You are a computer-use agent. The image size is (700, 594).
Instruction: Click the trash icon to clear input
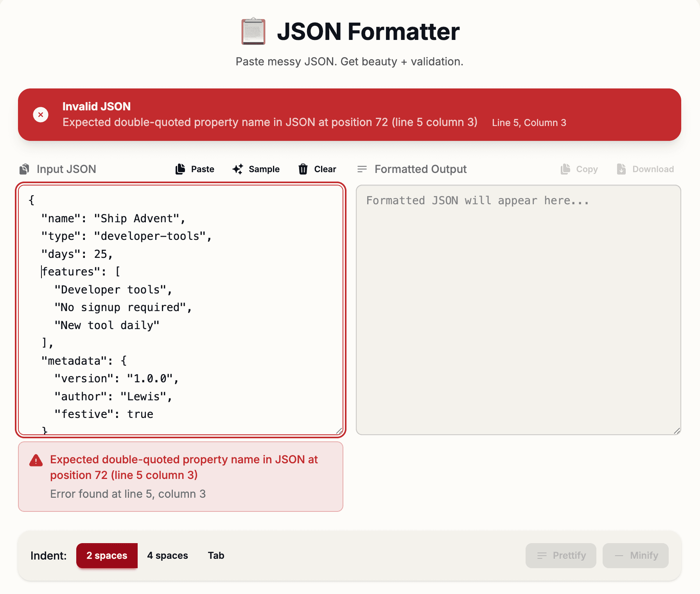click(303, 169)
